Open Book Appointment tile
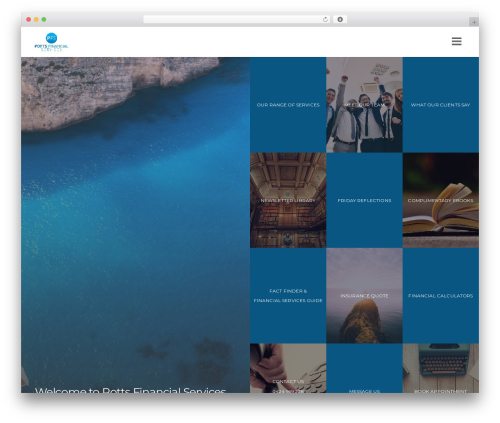 441,368
